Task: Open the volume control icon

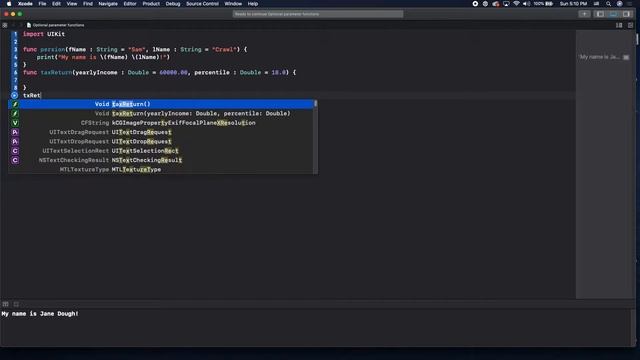Action: tap(527, 4)
